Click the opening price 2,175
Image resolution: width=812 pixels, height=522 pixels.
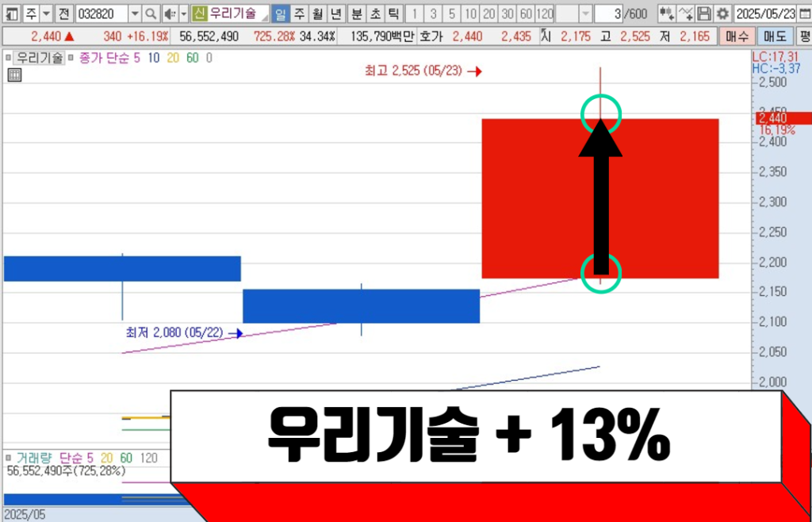pos(576,36)
